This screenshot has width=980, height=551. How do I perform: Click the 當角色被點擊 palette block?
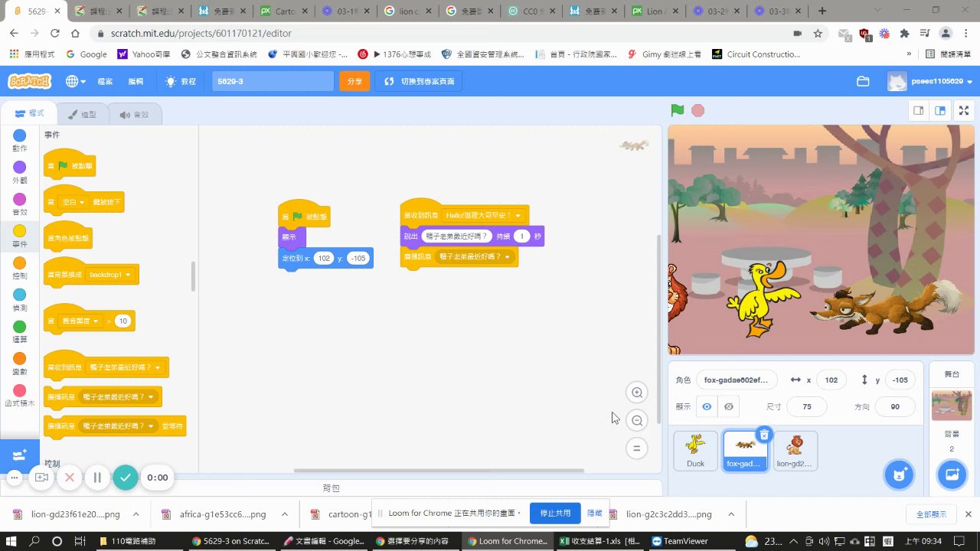click(x=68, y=238)
